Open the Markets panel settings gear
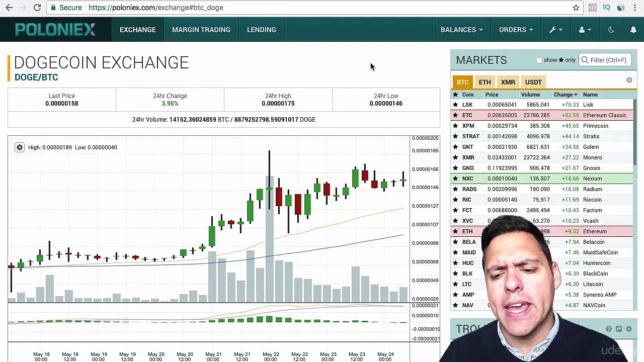The height and width of the screenshot is (362, 644). point(629,80)
